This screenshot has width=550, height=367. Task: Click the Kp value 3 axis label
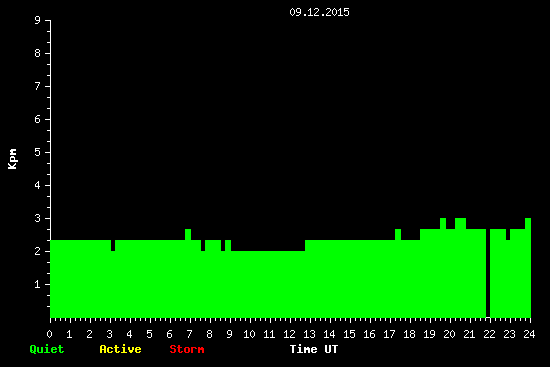(37, 218)
